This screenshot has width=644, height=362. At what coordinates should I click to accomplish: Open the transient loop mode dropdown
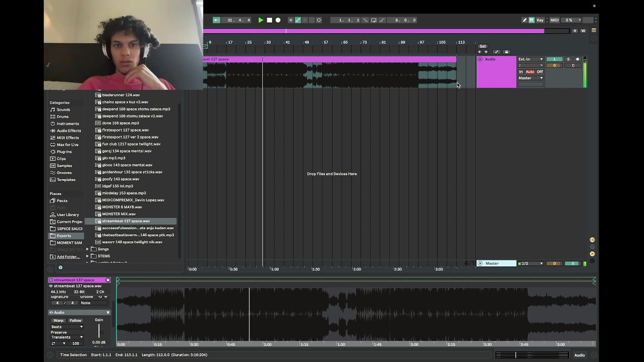[x=58, y=343]
